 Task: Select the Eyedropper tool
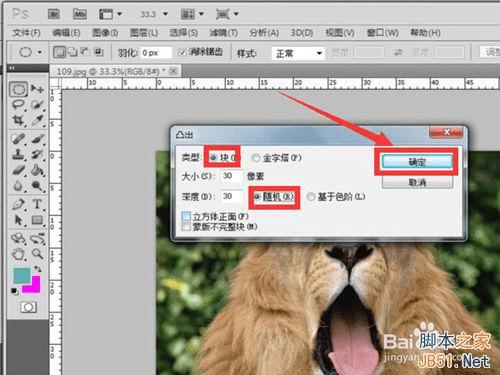(x=37, y=120)
